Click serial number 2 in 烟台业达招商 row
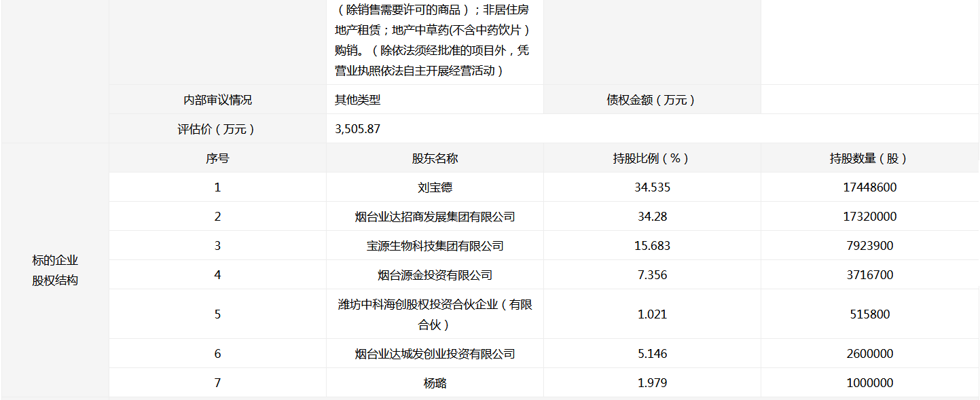980x400 pixels. tap(217, 217)
